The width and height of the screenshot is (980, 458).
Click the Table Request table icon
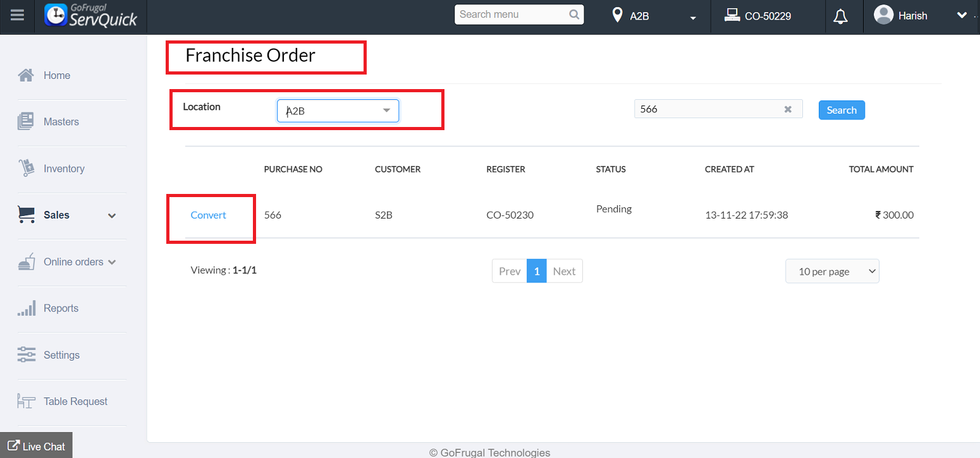point(26,401)
